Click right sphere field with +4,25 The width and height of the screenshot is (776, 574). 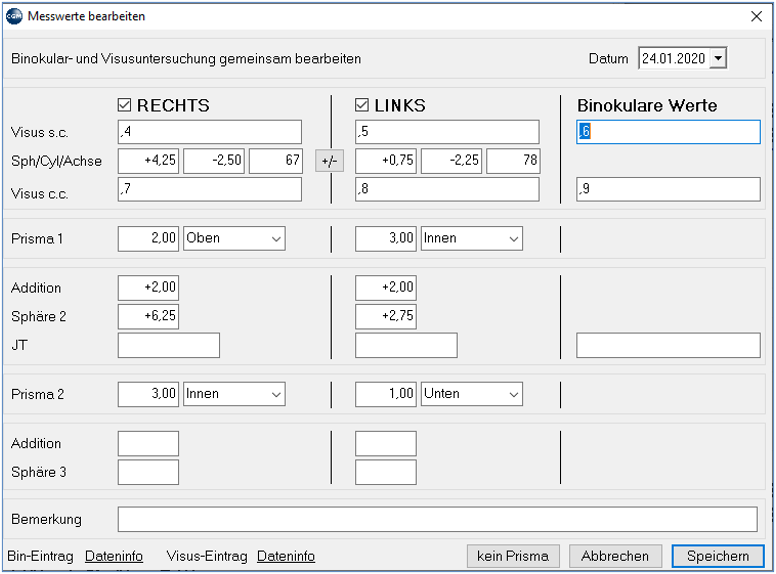[148, 161]
